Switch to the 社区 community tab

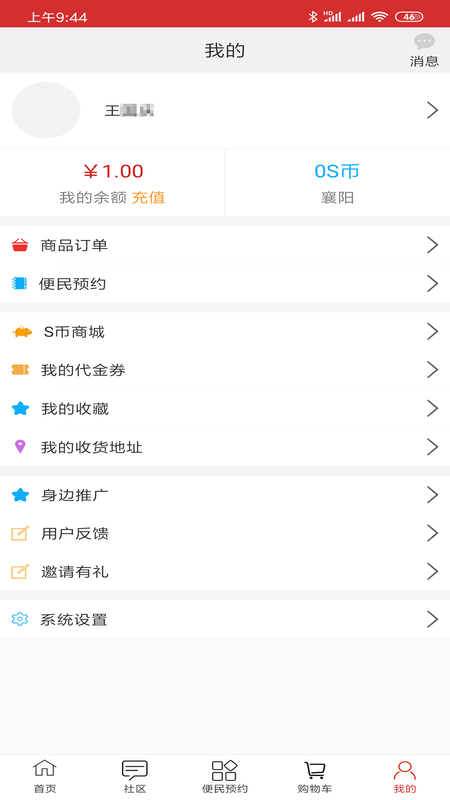135,776
